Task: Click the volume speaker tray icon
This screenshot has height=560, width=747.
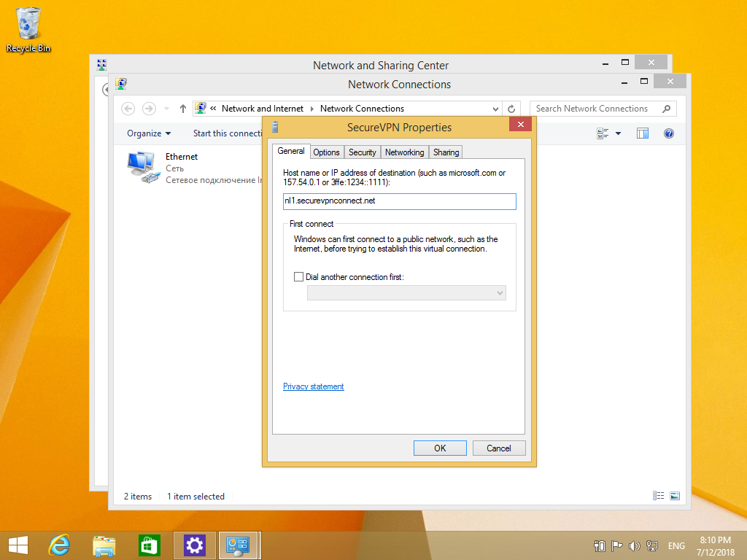Action: 634,545
